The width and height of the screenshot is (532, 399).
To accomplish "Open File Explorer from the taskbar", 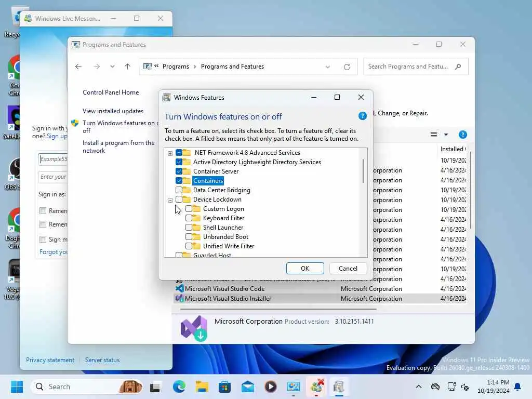I will (202, 387).
